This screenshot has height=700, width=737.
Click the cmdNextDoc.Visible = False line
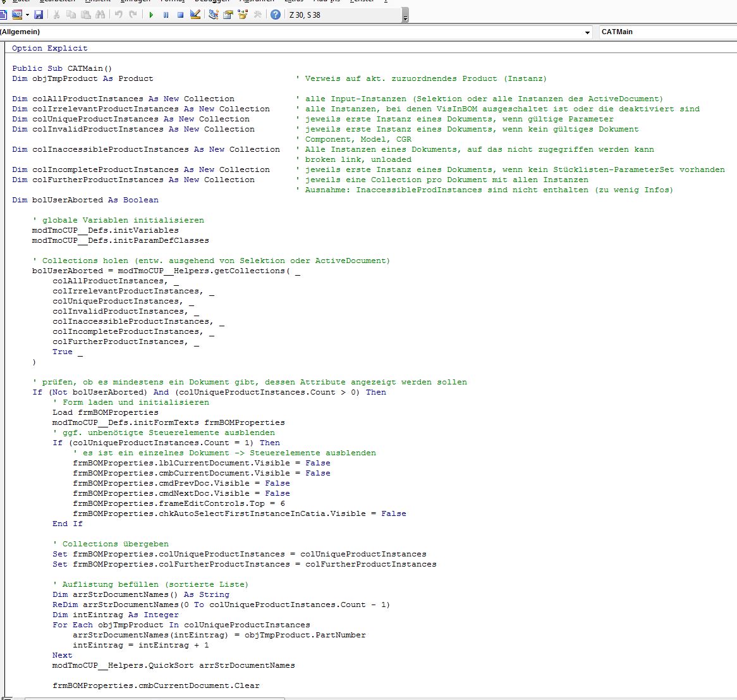click(x=181, y=493)
